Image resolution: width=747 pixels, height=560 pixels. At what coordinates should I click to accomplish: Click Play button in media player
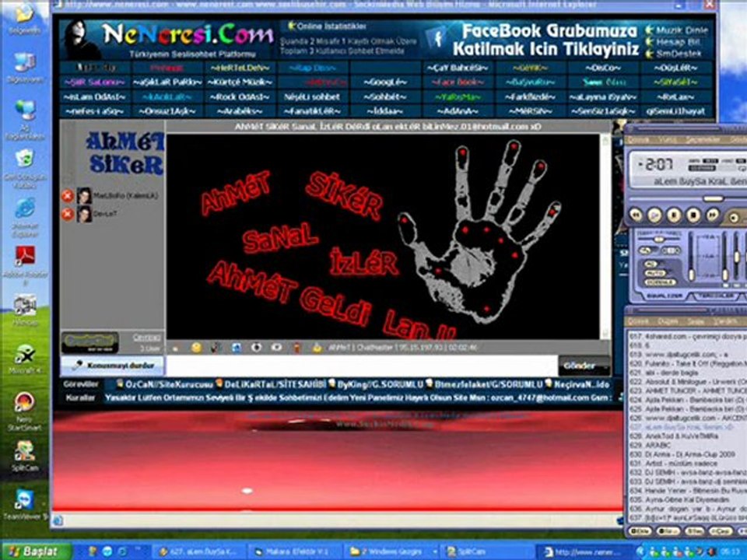pyautogui.click(x=655, y=215)
